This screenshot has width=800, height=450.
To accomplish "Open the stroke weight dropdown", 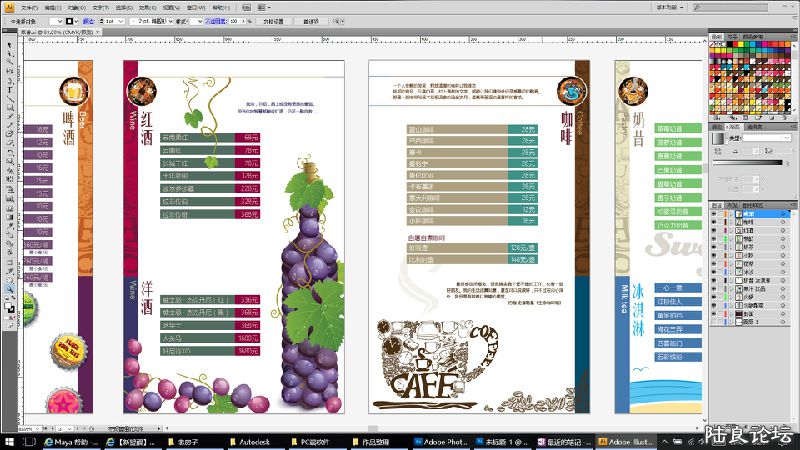I will [118, 20].
